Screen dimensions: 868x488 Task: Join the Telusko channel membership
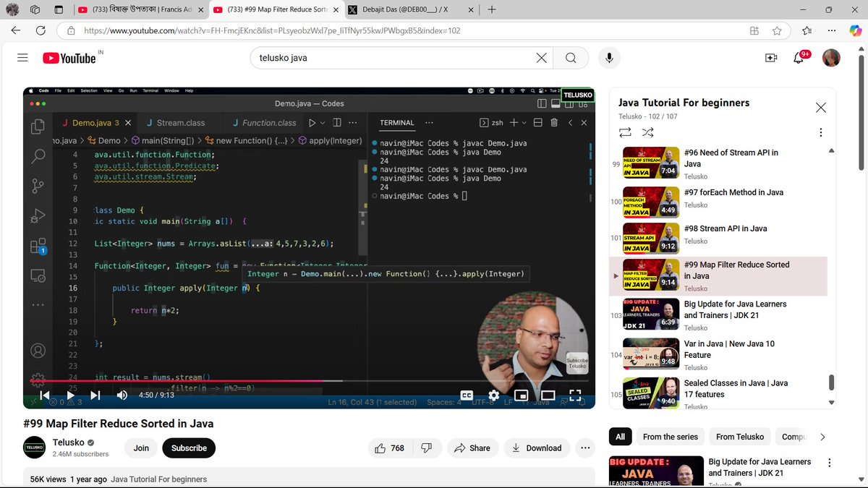click(141, 448)
